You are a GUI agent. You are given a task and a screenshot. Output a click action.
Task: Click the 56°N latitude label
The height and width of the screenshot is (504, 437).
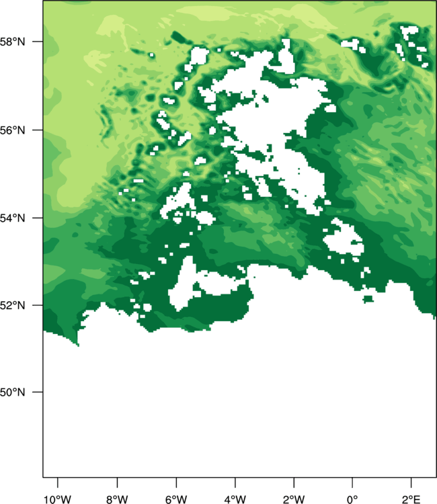(12, 130)
